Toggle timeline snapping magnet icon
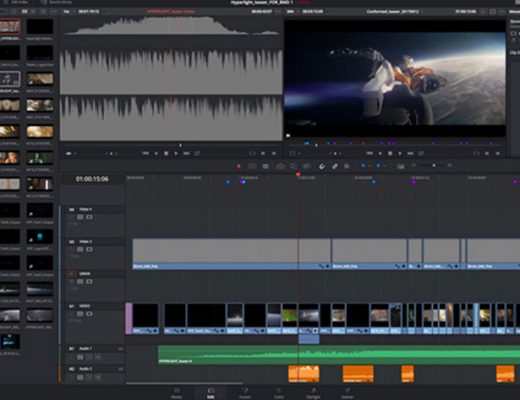The width and height of the screenshot is (520, 400). (x=322, y=166)
